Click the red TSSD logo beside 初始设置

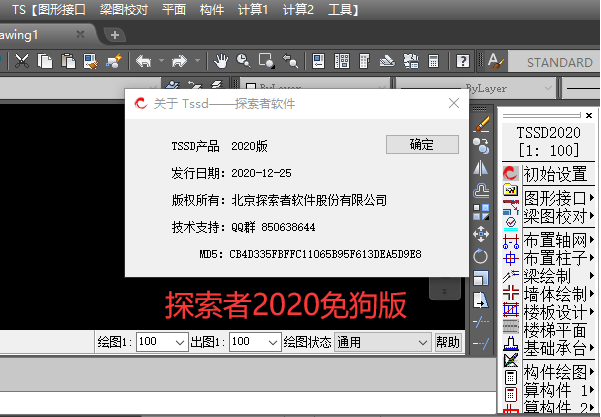click(x=511, y=173)
